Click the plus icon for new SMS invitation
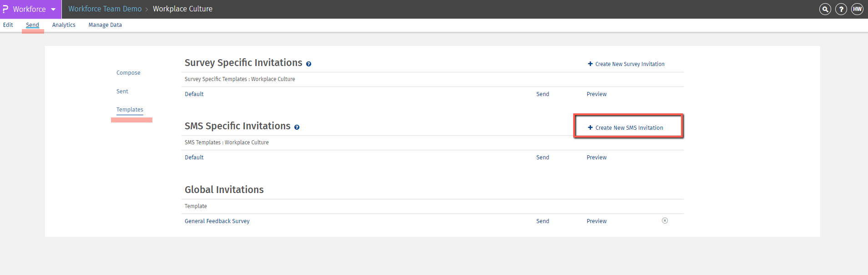This screenshot has width=868, height=275. pyautogui.click(x=590, y=128)
